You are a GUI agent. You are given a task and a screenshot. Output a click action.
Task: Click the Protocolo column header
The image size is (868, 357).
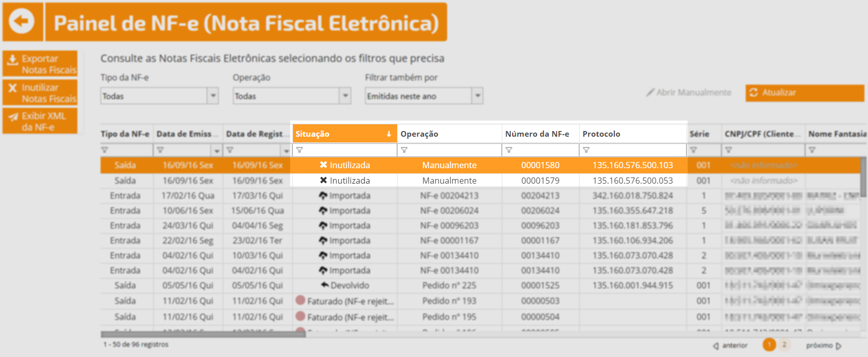click(x=633, y=134)
